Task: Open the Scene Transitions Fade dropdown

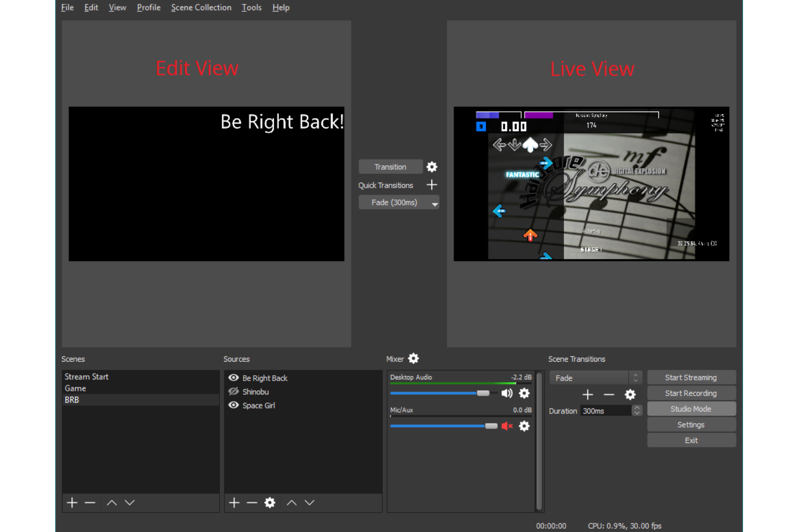Action: click(635, 377)
